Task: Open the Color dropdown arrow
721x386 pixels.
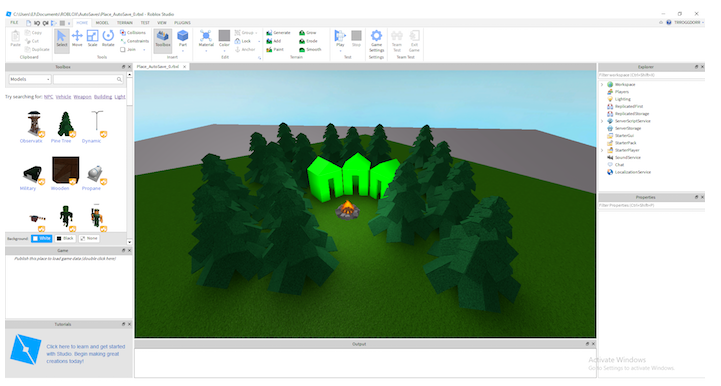Action: pos(224,51)
